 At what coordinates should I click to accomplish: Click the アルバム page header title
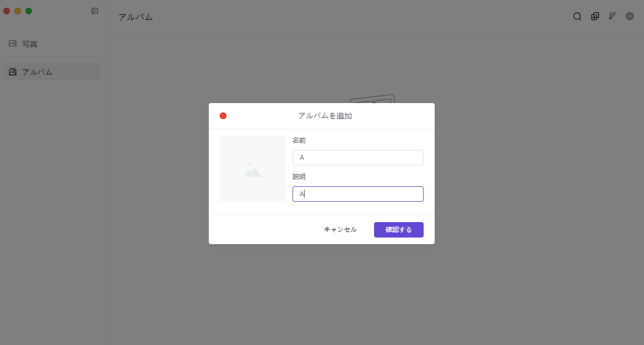point(136,17)
